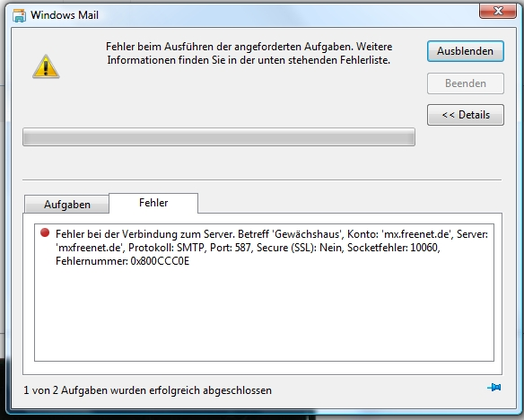Click the gray progress bar
This screenshot has height=420, width=524.
click(x=219, y=136)
